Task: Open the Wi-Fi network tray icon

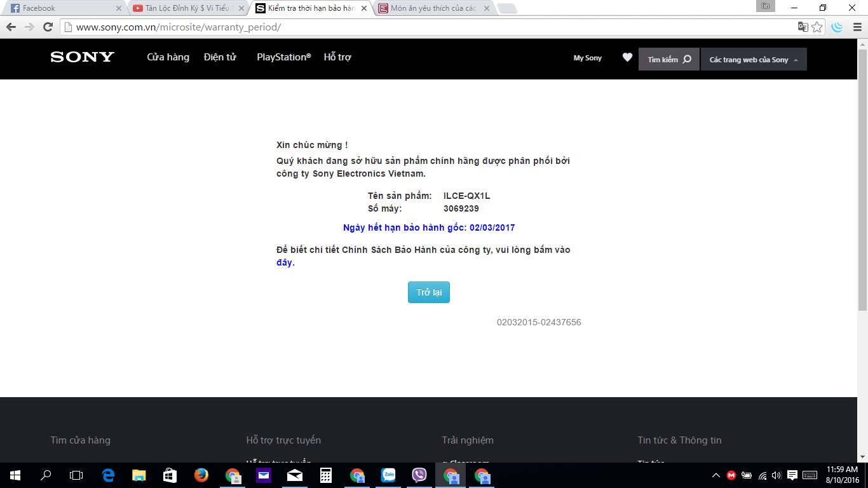Action: coord(763,475)
